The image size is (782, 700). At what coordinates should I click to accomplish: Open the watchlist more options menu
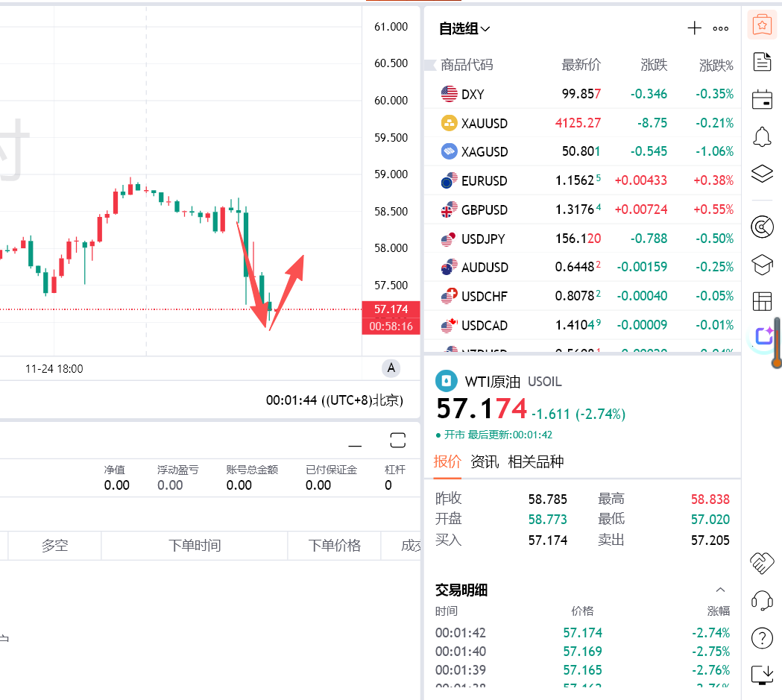721,28
